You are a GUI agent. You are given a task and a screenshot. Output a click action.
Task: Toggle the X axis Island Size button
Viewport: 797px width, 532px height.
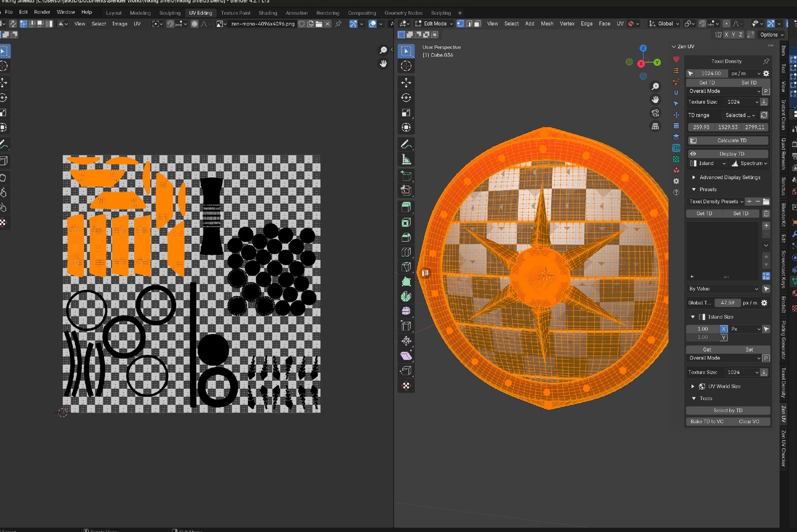(x=724, y=329)
